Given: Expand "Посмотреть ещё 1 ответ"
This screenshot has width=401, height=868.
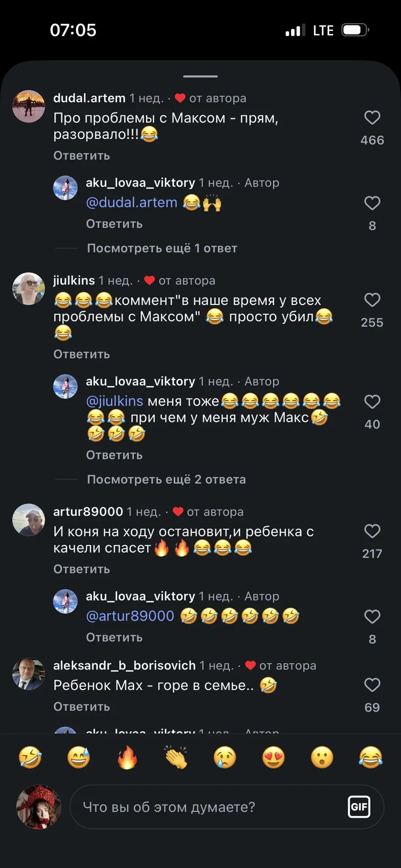Looking at the screenshot, I should 162,248.
